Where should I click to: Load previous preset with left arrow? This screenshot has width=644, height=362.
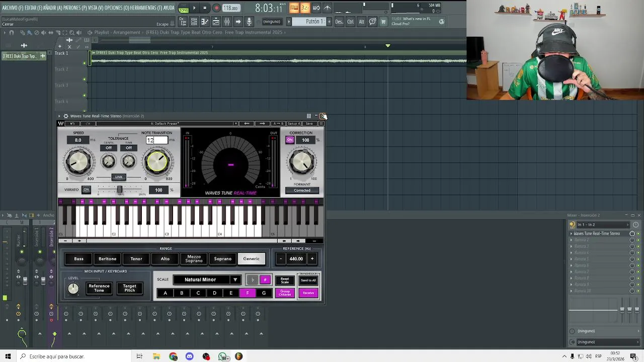click(247, 124)
